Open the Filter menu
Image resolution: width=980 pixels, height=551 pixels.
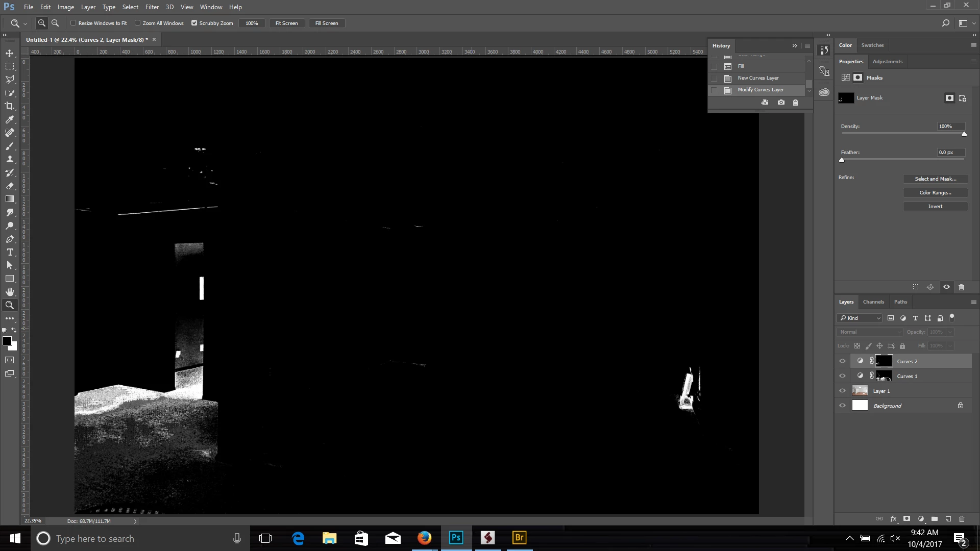click(x=152, y=7)
